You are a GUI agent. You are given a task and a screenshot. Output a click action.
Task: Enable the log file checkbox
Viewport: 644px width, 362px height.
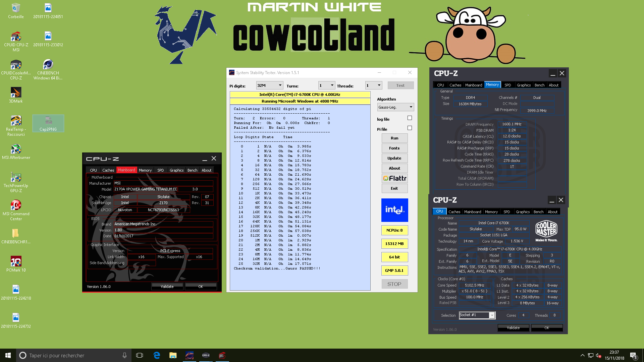tap(410, 118)
